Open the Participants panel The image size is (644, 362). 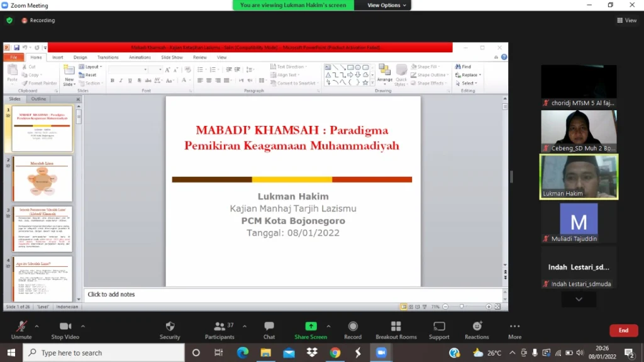coord(219,331)
